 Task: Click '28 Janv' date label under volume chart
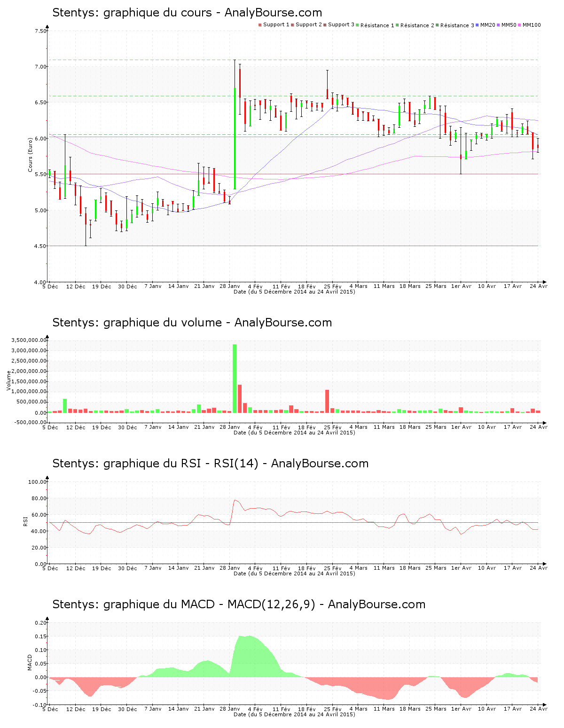click(x=230, y=427)
